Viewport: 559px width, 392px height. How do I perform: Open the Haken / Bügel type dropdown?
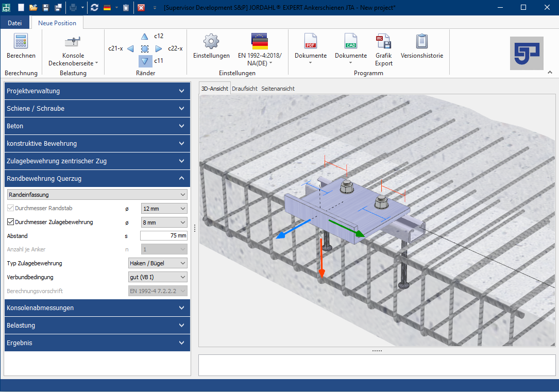[x=158, y=263]
